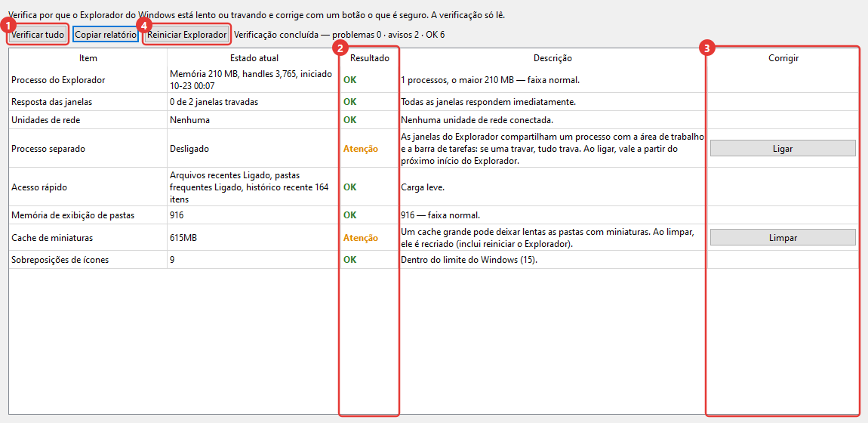Select the Corrigir column header
The width and height of the screenshot is (868, 423).
(783, 57)
